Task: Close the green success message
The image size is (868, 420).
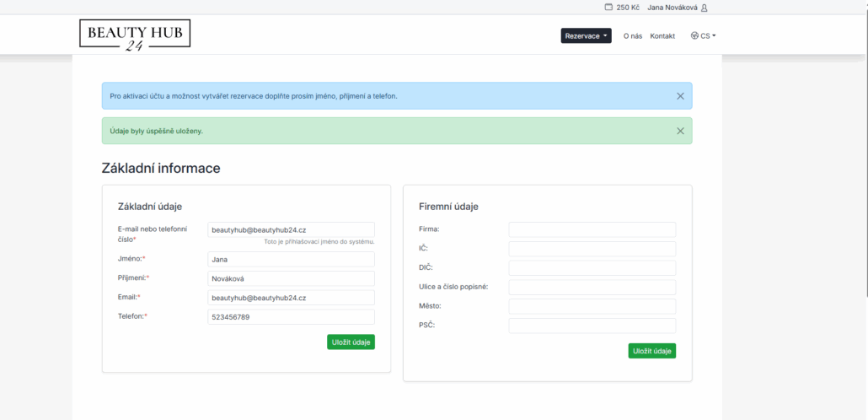Action: point(680,131)
